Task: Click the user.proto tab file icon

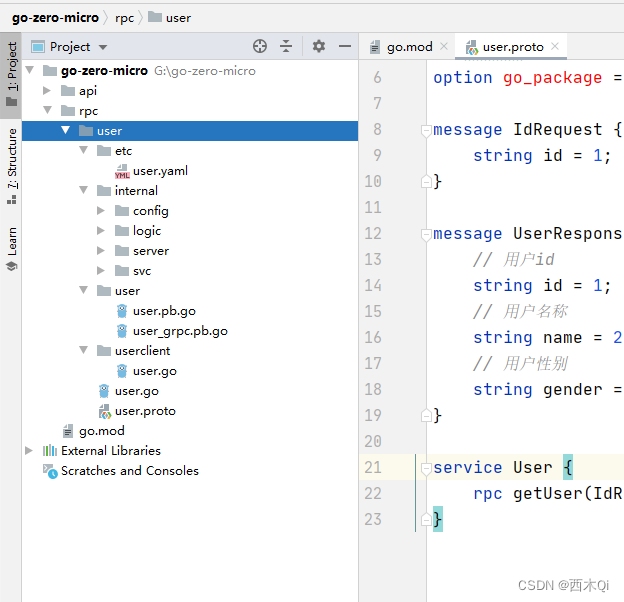Action: 472,47
